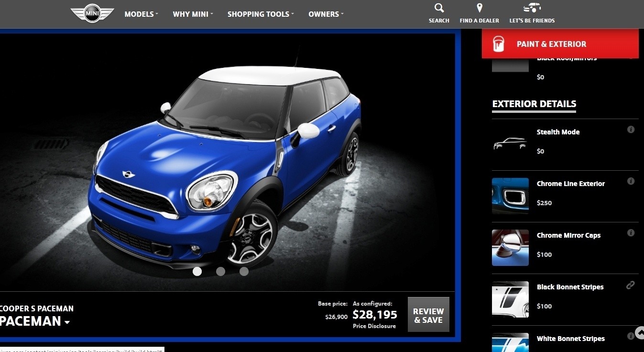Open the Search magnifier icon

pos(439,8)
